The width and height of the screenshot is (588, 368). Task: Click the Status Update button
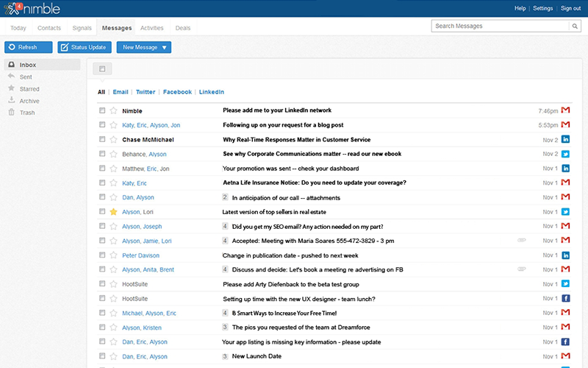(x=85, y=47)
